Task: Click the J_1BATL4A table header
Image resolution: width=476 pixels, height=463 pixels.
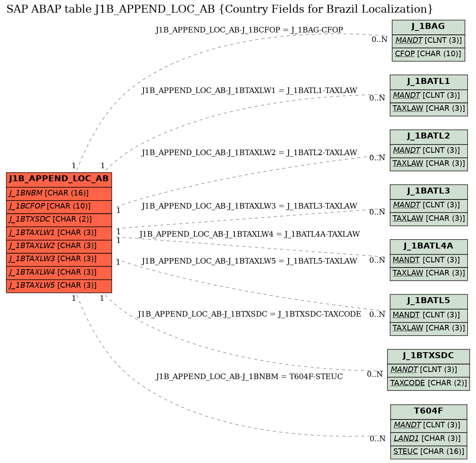Action: [x=429, y=247]
